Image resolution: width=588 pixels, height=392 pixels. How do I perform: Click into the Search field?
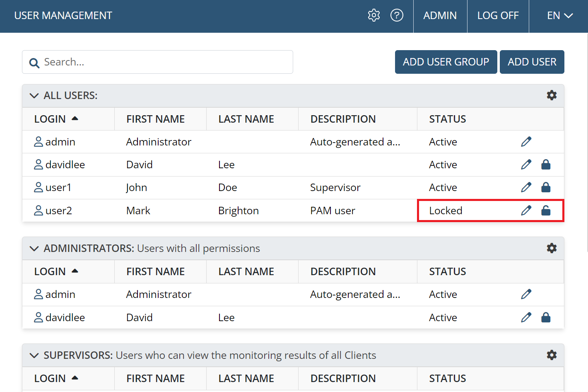[166, 62]
